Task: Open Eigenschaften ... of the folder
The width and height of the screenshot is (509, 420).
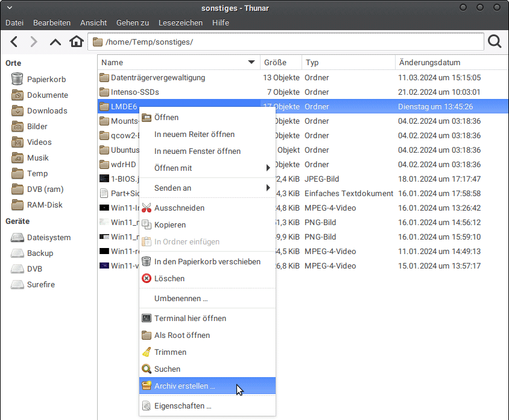Action: (207, 406)
